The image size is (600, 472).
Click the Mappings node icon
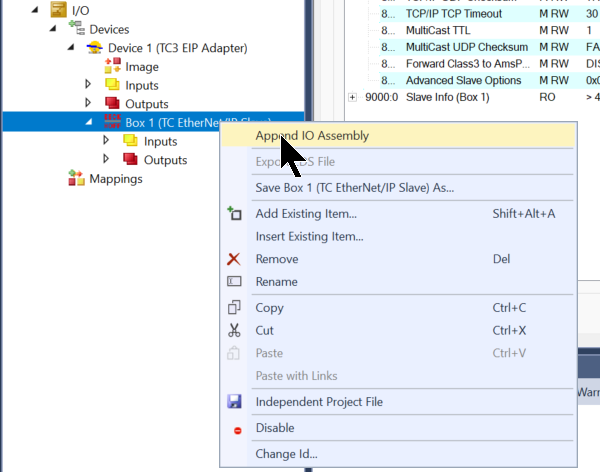click(x=76, y=179)
